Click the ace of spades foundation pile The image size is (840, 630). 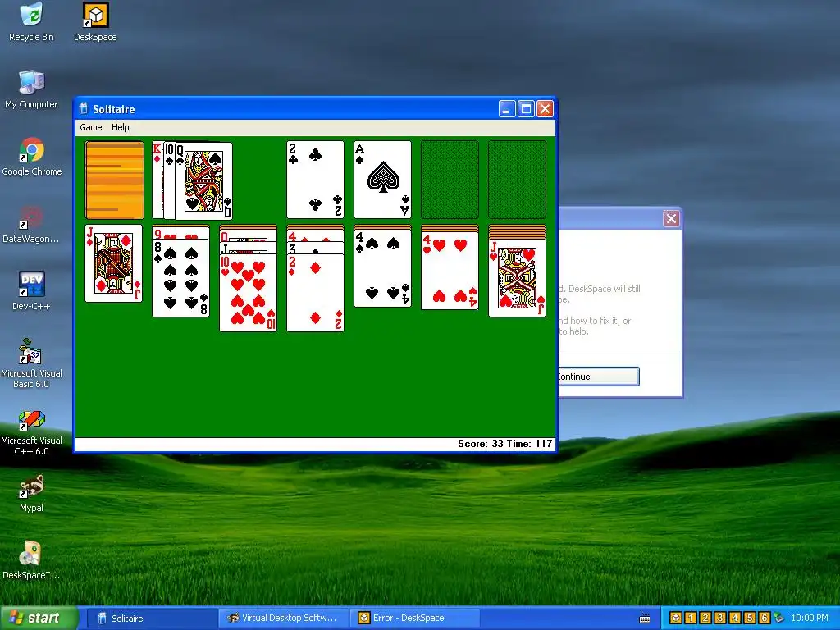click(382, 180)
